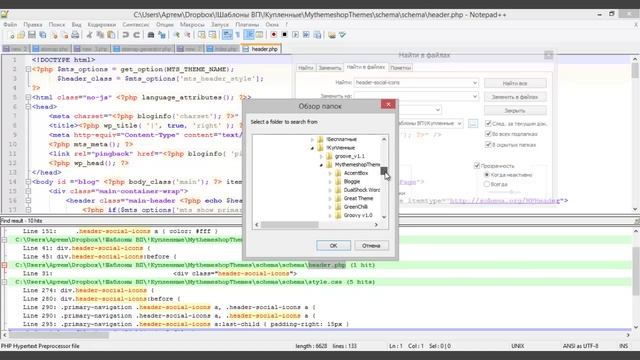Click 'Отмена' in the folder browse dialog

[371, 246]
